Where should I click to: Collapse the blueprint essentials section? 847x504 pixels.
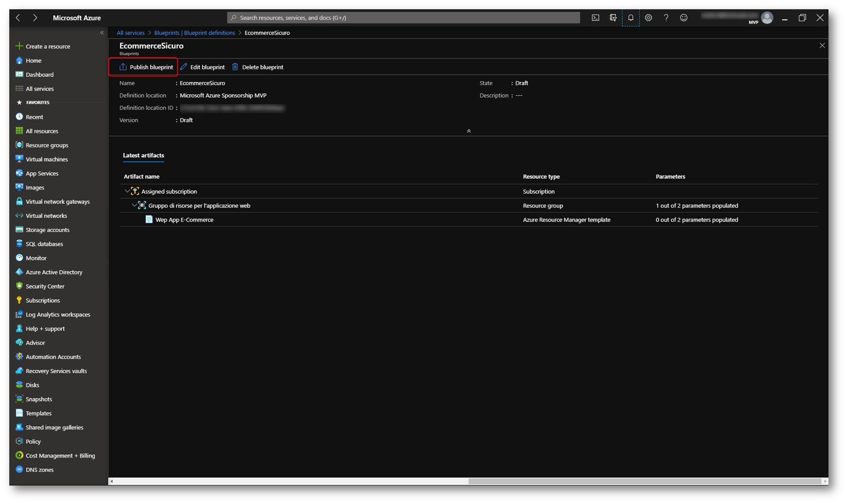click(469, 131)
